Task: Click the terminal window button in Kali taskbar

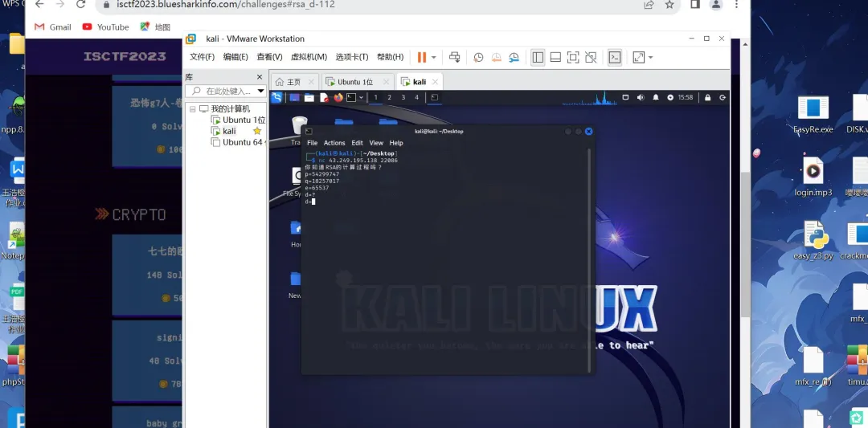Action: click(x=435, y=97)
